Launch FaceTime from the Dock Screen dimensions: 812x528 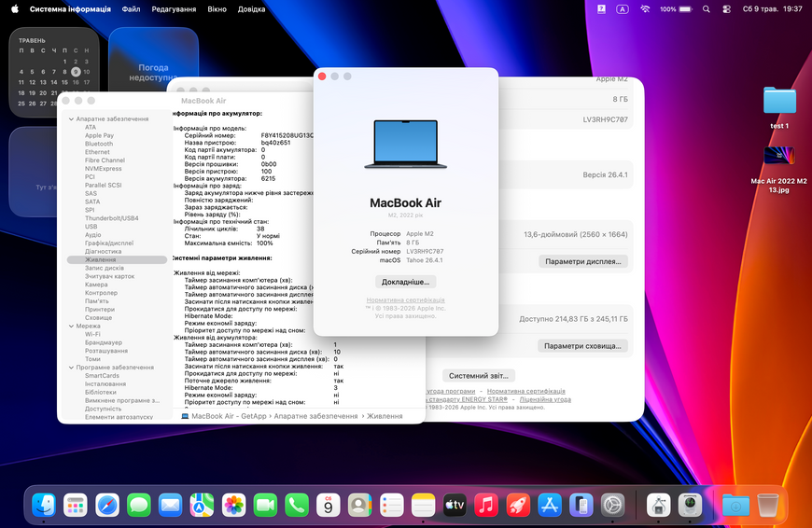point(265,505)
